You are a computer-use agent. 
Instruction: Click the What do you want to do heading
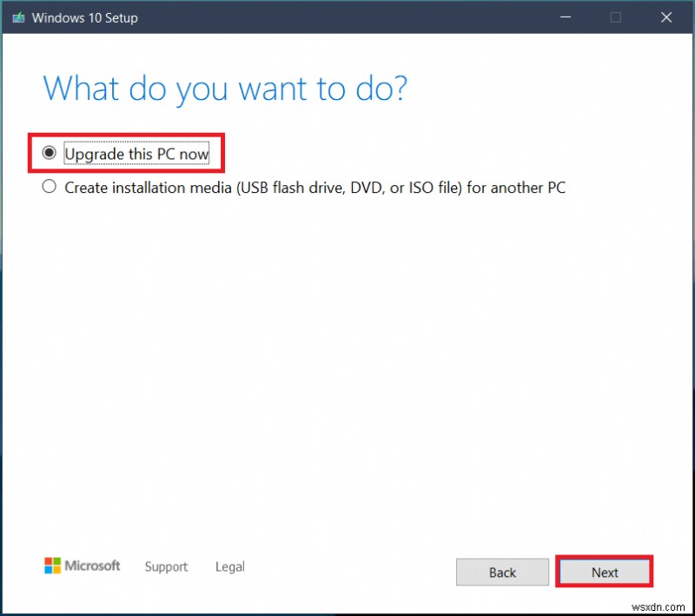[x=223, y=88]
